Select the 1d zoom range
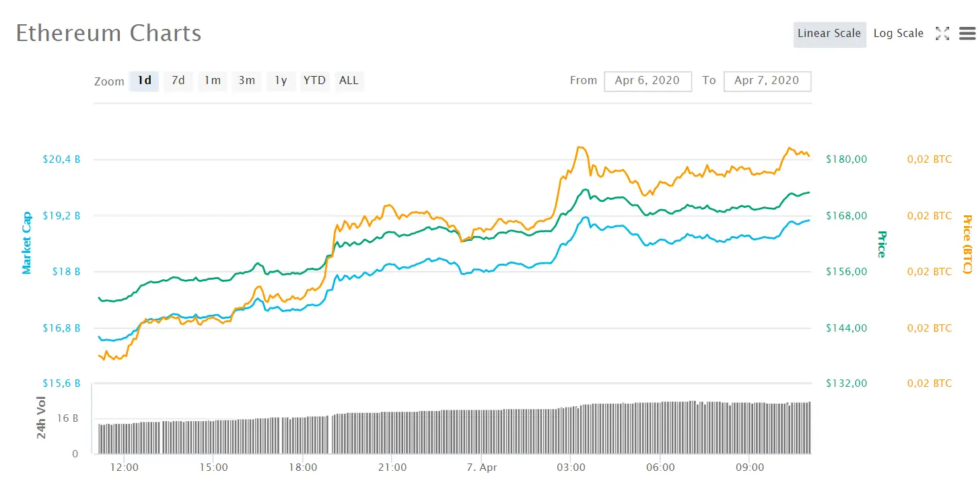Image resolution: width=980 pixels, height=485 pixels. click(x=143, y=81)
